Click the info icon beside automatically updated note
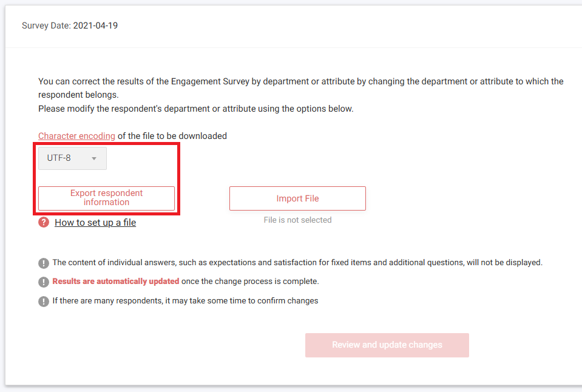 pyautogui.click(x=44, y=282)
